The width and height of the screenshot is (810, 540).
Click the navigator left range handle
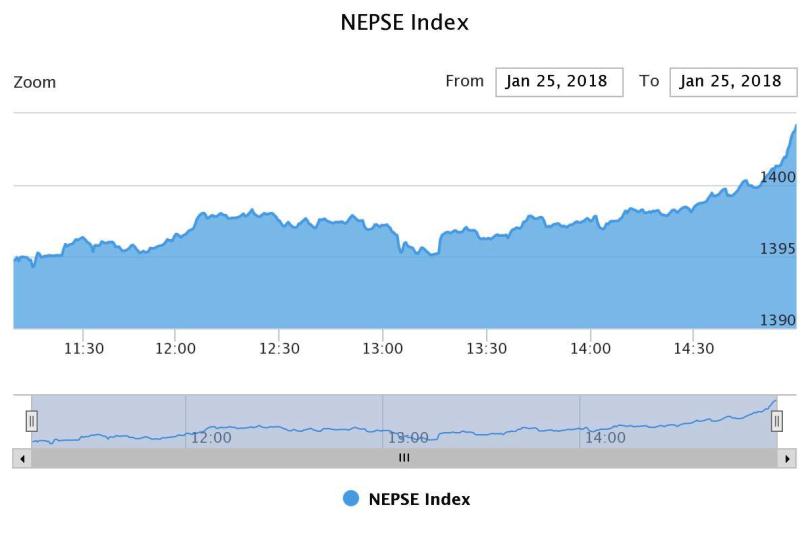tap(31, 422)
